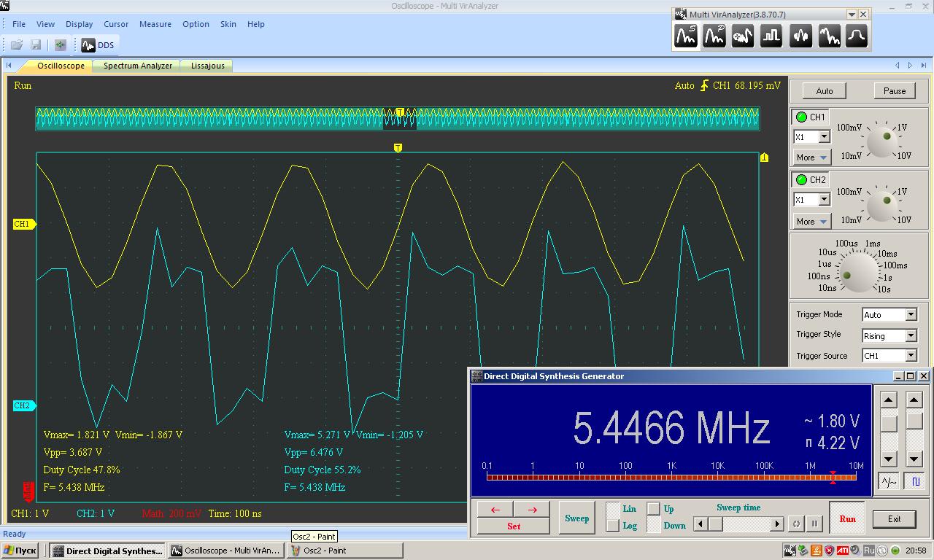Click the open file folder icon
934x560 pixels.
tap(17, 45)
